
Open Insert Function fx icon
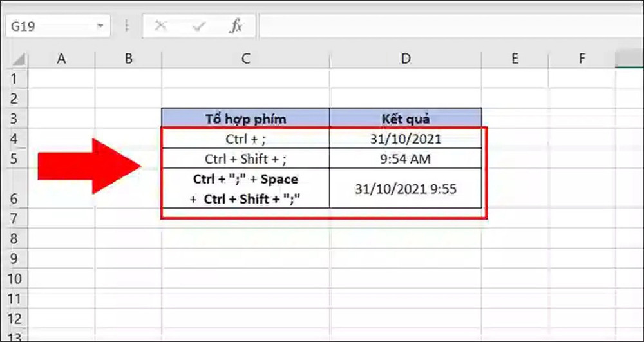(236, 26)
